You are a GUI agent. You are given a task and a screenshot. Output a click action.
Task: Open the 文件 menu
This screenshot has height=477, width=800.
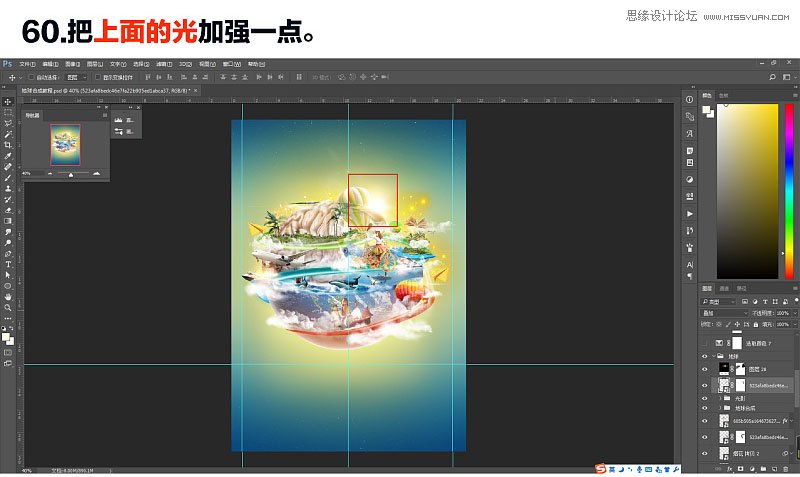pyautogui.click(x=27, y=64)
